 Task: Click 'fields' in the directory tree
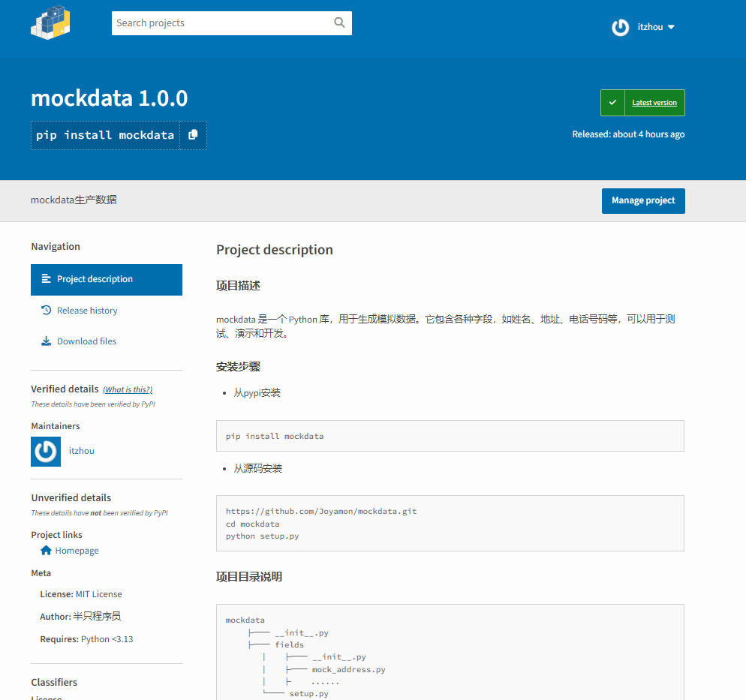click(x=289, y=644)
